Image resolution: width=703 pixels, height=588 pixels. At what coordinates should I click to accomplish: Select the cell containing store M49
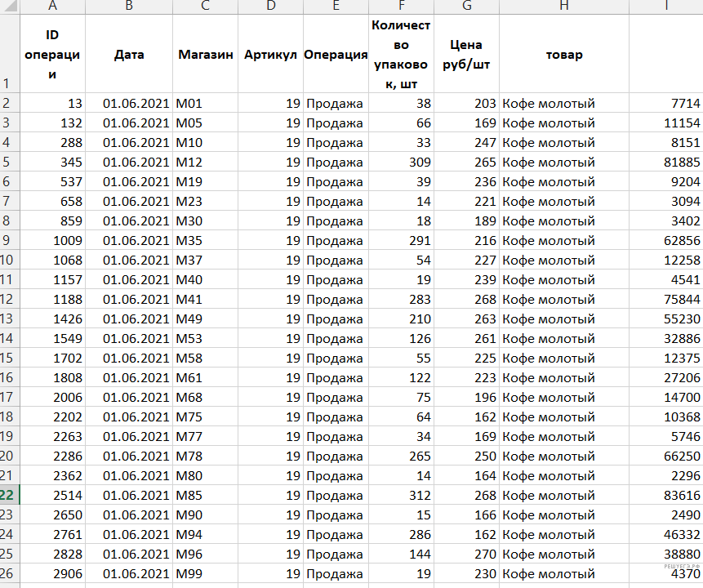click(x=205, y=319)
